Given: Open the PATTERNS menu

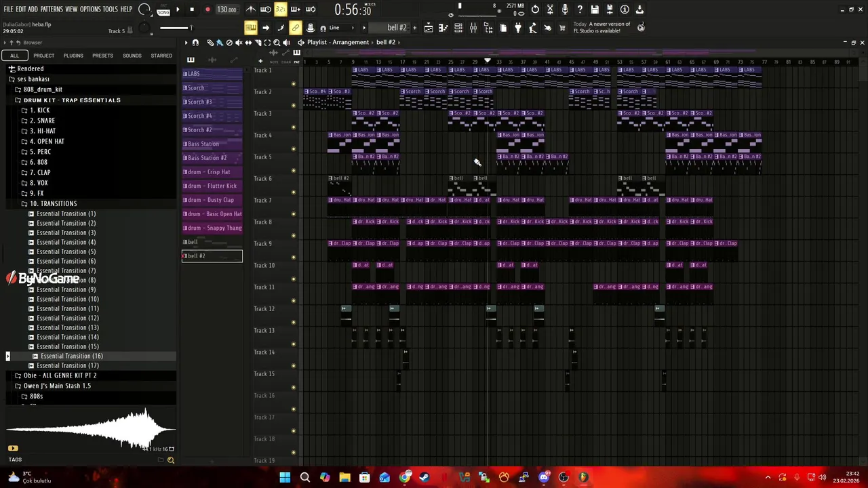Looking at the screenshot, I should pos(52,9).
